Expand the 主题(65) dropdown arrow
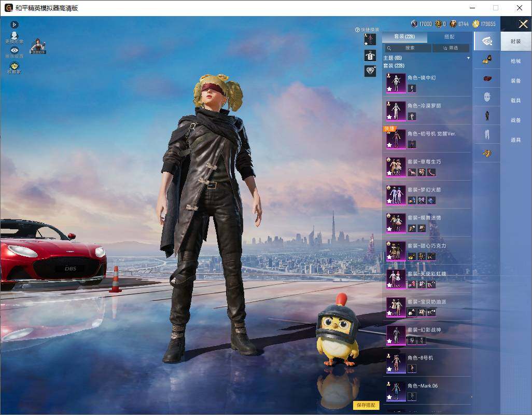 469,58
